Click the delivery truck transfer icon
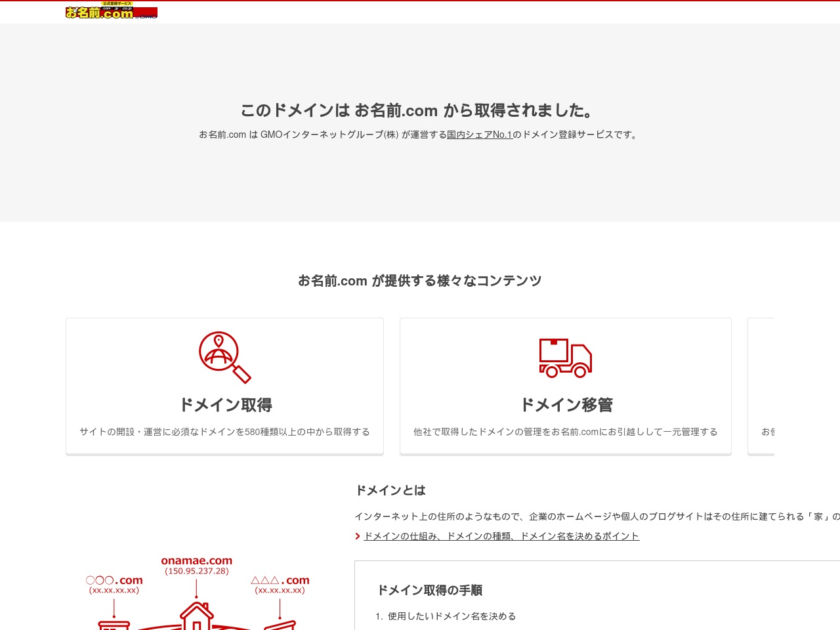This screenshot has height=630, width=840. pyautogui.click(x=565, y=358)
